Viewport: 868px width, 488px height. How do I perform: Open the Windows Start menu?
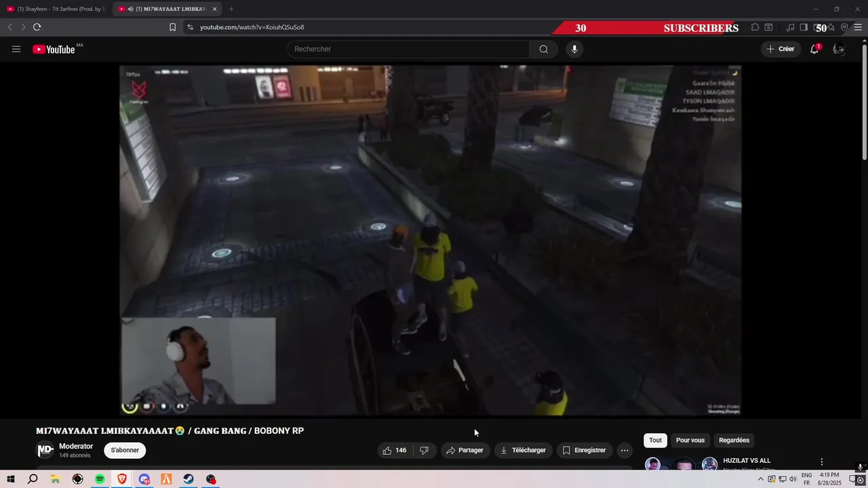point(11,479)
